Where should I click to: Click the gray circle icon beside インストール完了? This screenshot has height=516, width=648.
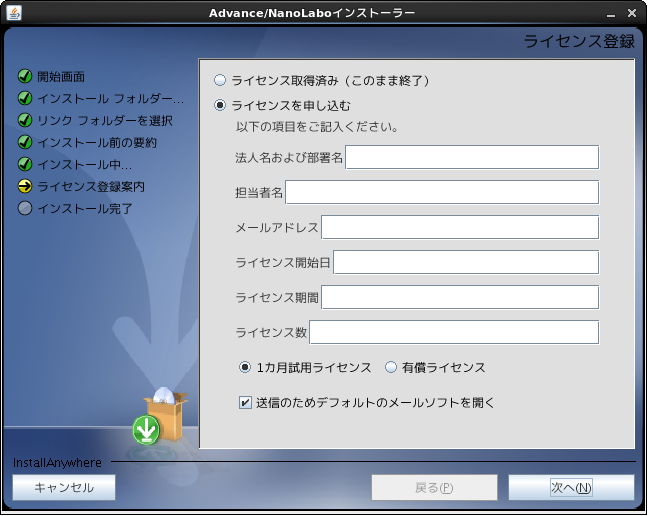click(25, 208)
